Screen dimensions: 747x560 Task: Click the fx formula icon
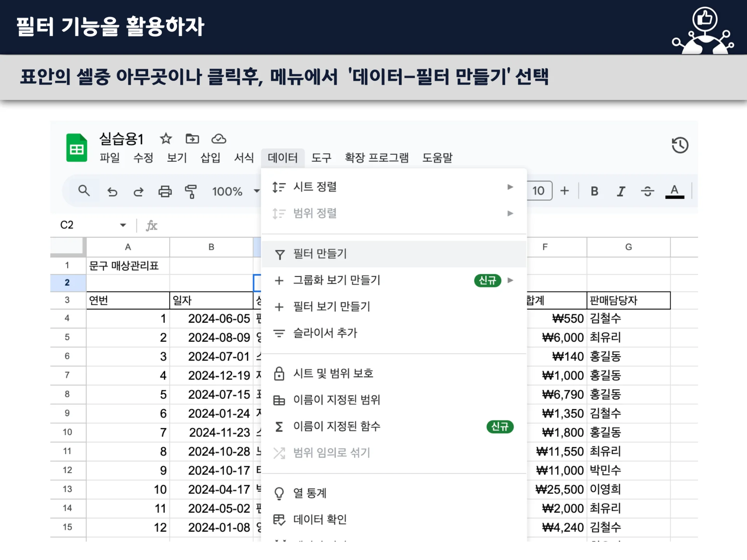tap(151, 225)
